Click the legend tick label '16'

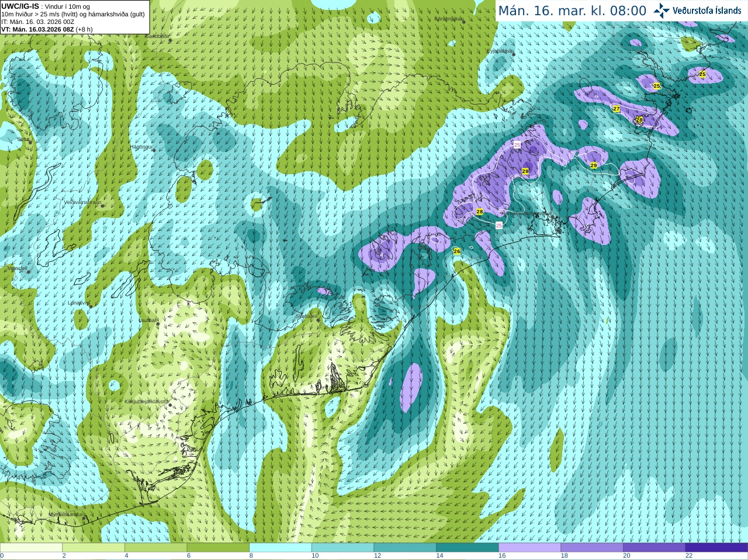(x=502, y=556)
